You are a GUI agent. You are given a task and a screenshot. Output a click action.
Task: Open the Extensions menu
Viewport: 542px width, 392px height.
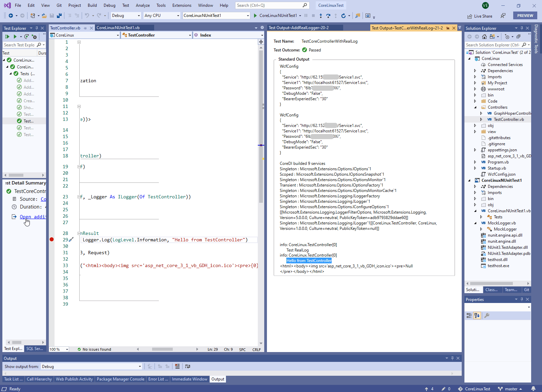pos(182,5)
